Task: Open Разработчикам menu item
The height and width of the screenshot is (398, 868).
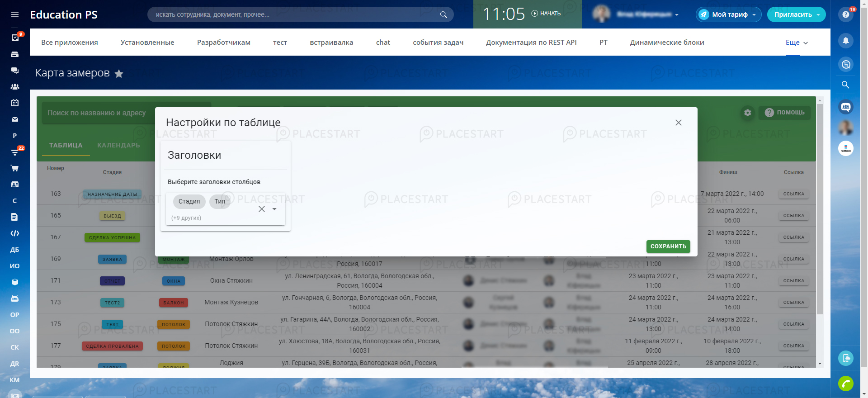Action: pyautogui.click(x=224, y=43)
